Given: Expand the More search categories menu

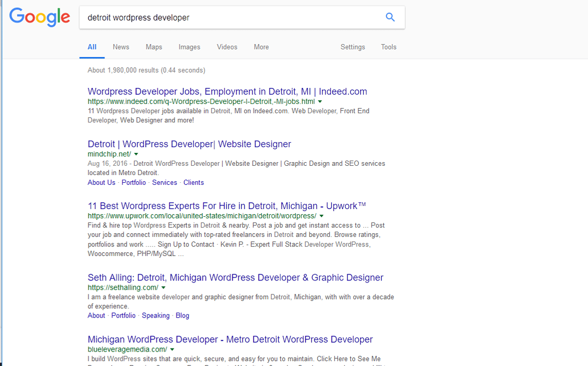Looking at the screenshot, I should tap(261, 47).
